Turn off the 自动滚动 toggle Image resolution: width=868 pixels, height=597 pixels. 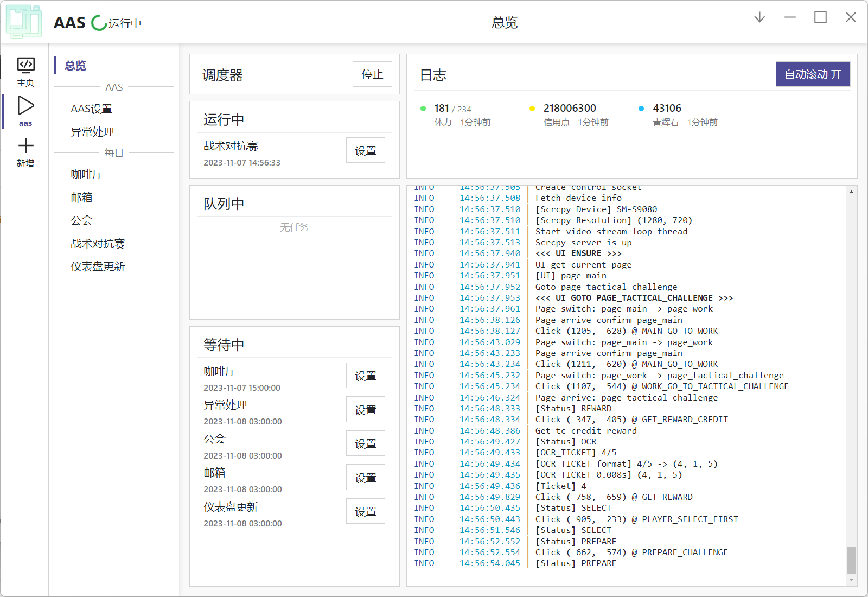point(813,74)
